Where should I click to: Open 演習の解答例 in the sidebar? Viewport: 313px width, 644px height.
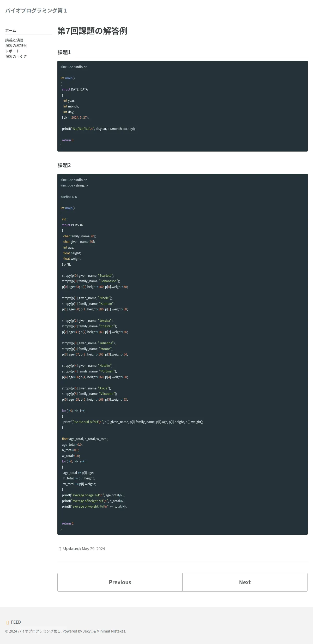pos(16,46)
